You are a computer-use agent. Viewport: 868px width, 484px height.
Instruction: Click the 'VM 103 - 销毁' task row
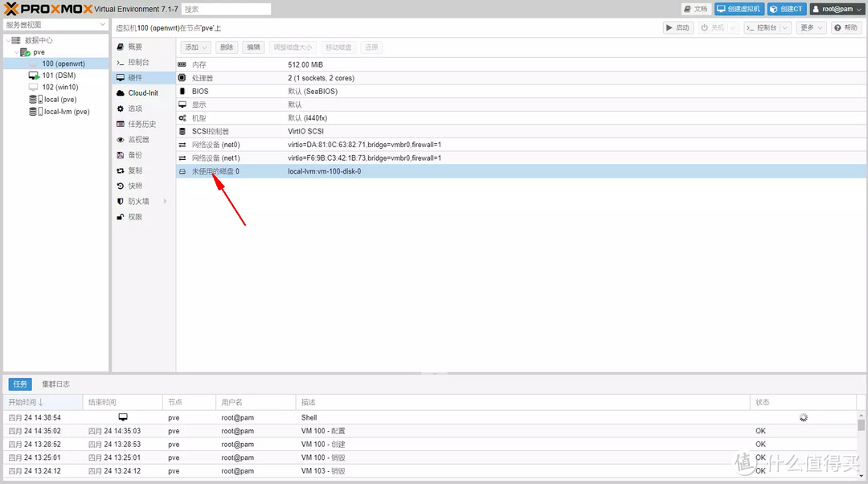tap(432, 470)
